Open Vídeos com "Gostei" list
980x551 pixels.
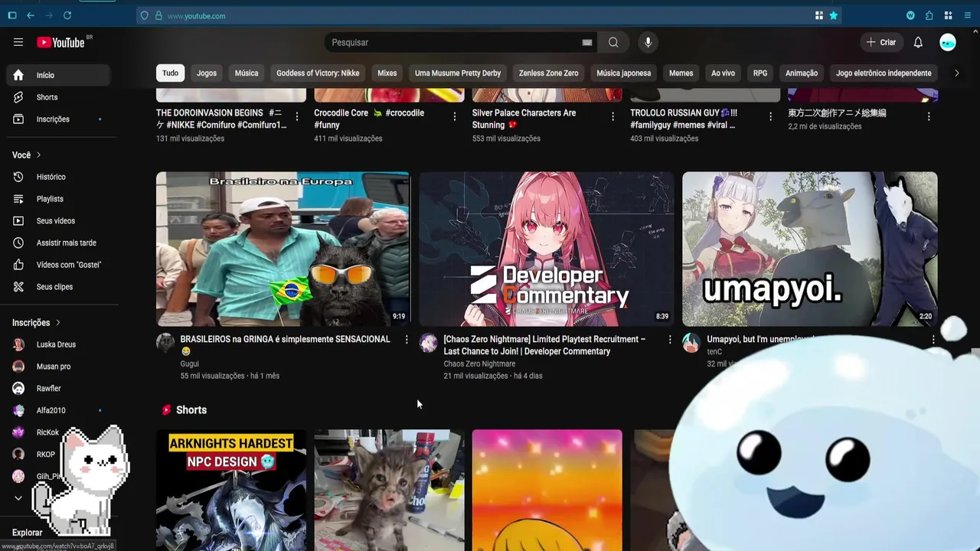click(x=58, y=265)
